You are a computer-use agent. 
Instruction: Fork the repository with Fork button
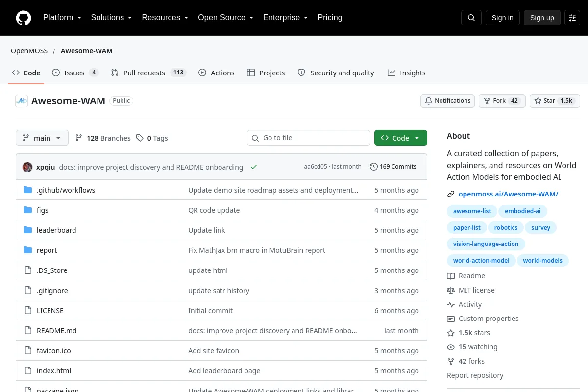(x=502, y=101)
